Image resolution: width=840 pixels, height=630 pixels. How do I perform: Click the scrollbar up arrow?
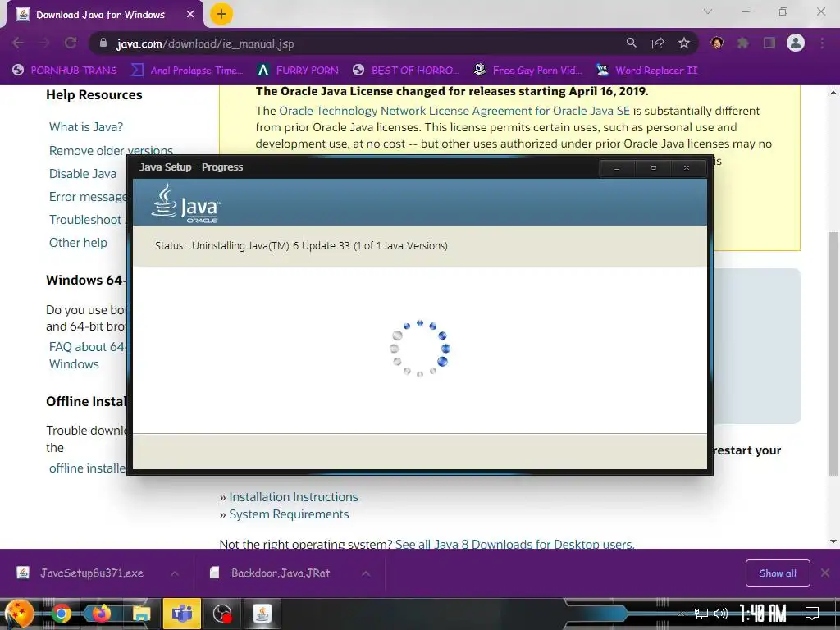coord(833,93)
